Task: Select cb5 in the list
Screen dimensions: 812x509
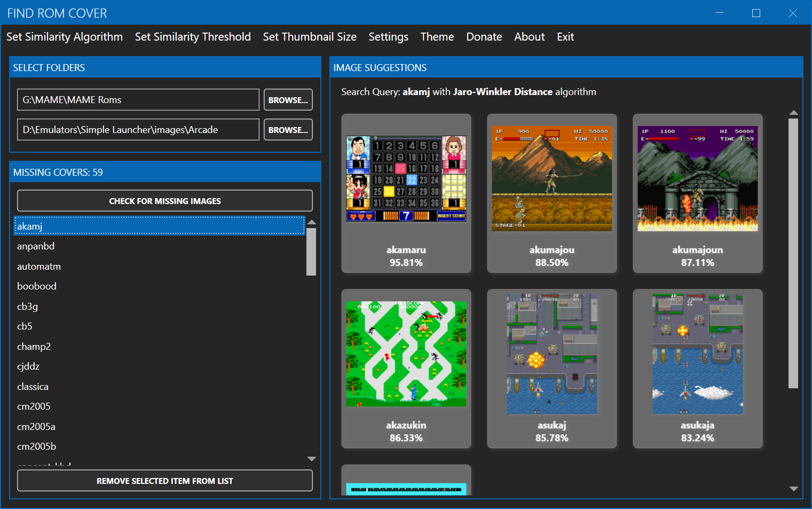Action: coord(160,326)
